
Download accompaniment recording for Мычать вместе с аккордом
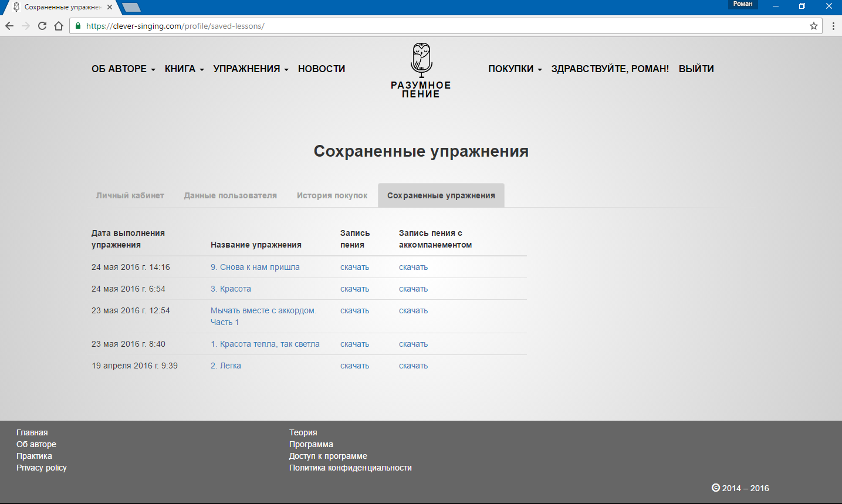click(x=414, y=310)
